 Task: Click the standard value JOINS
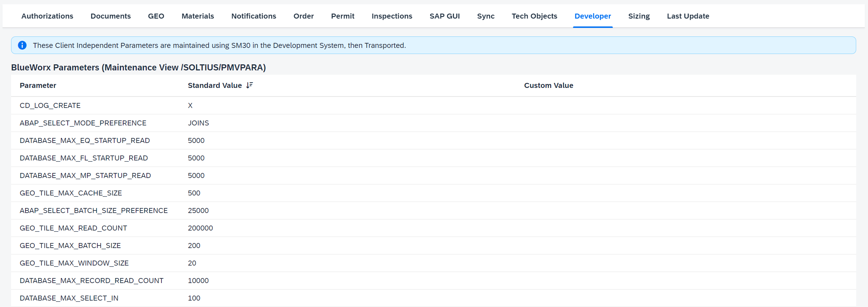[x=198, y=123]
